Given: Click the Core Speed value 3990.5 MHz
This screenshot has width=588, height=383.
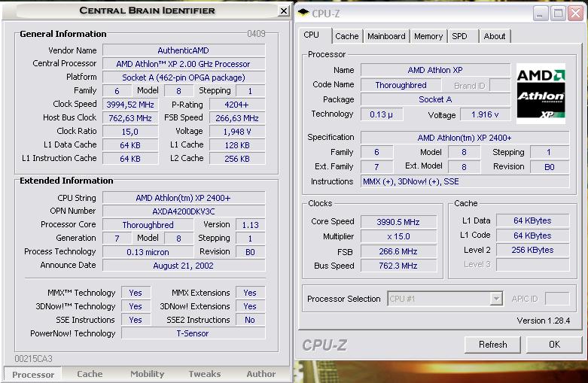Looking at the screenshot, I should pyautogui.click(x=398, y=222).
